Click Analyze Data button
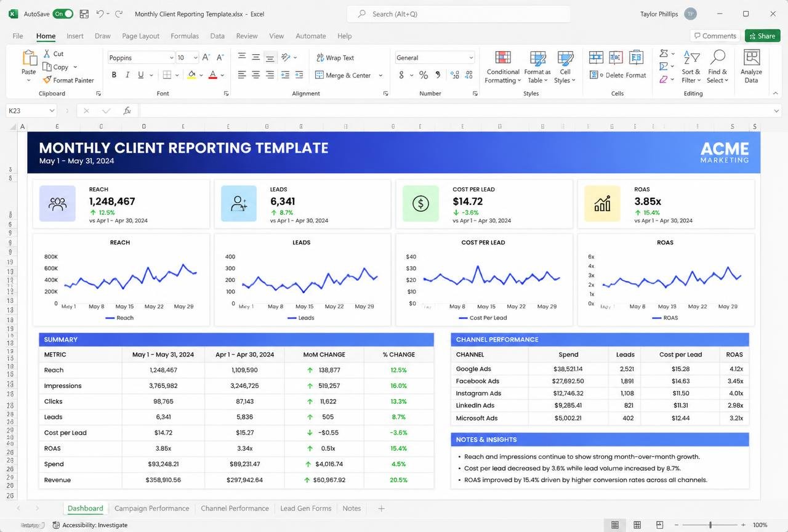 tap(751, 68)
